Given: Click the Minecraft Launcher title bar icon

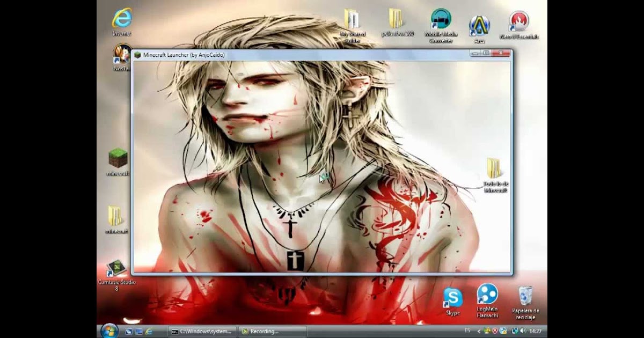Looking at the screenshot, I should pos(138,55).
